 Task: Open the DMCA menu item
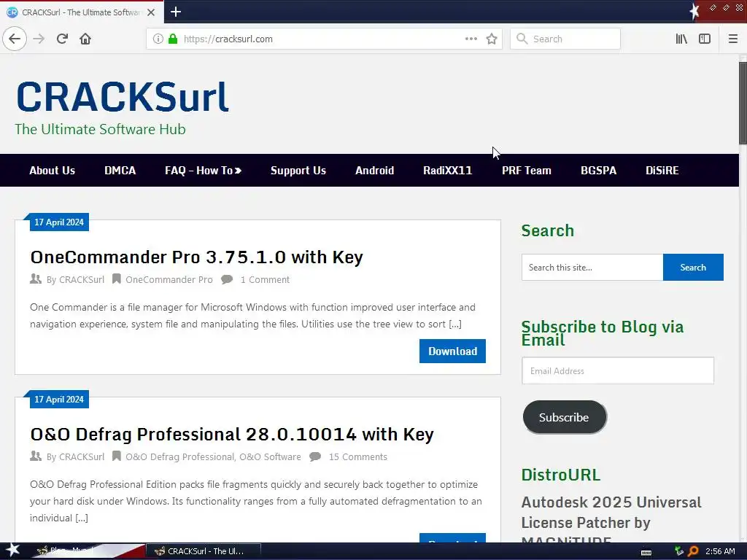(x=120, y=171)
